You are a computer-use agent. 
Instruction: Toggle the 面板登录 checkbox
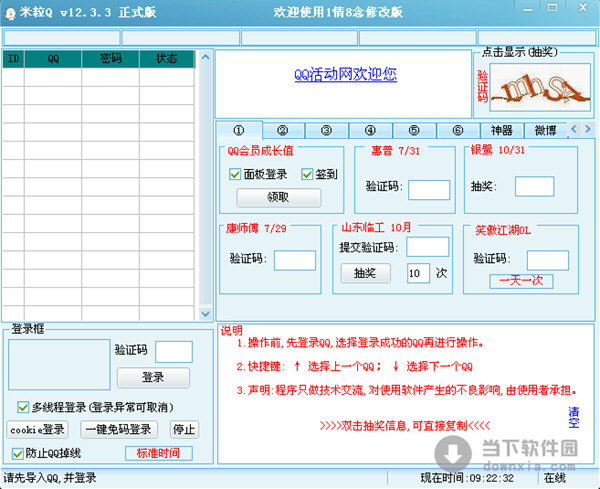(235, 173)
